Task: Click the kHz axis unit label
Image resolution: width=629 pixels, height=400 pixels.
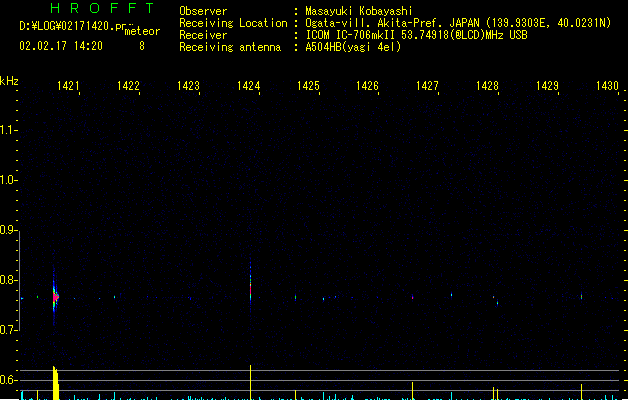Action: pyautogui.click(x=9, y=81)
